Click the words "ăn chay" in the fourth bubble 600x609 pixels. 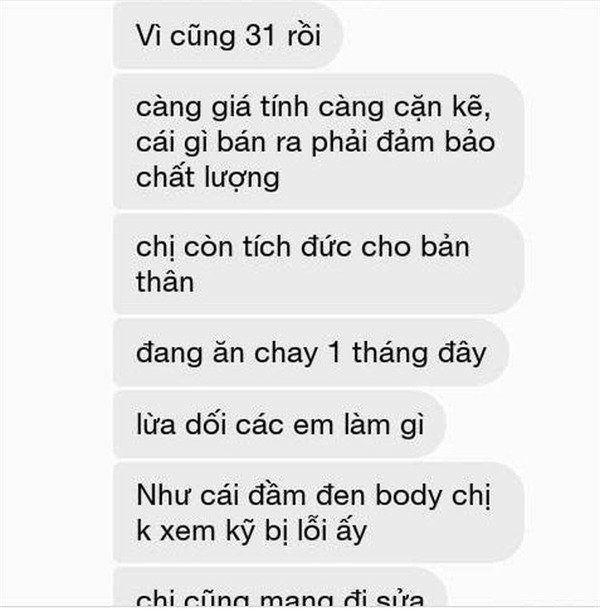point(265,355)
